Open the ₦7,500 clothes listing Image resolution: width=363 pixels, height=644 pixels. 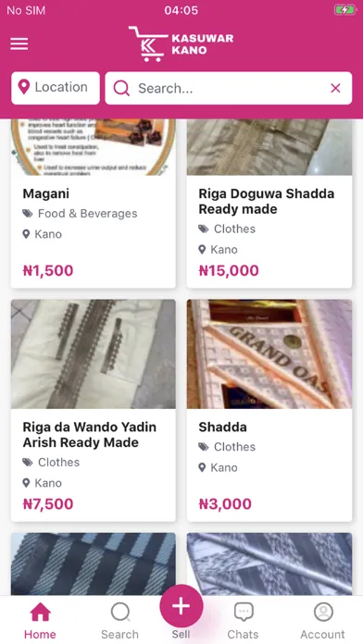(94, 411)
